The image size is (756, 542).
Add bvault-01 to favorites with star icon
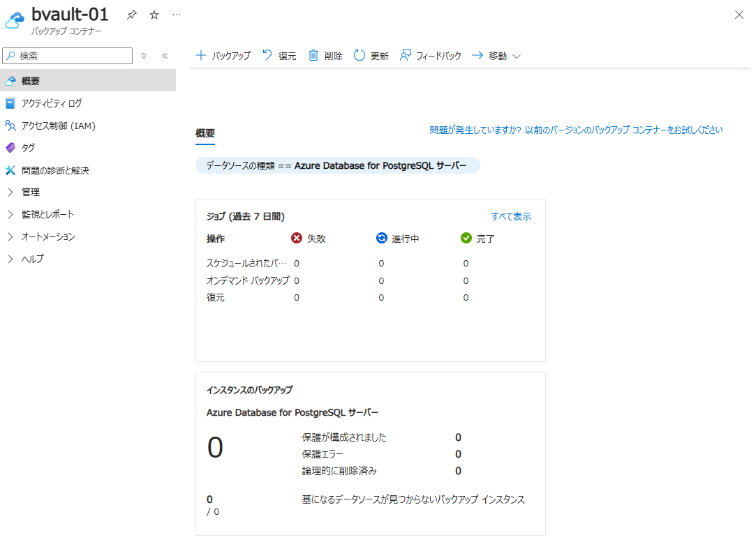(154, 15)
